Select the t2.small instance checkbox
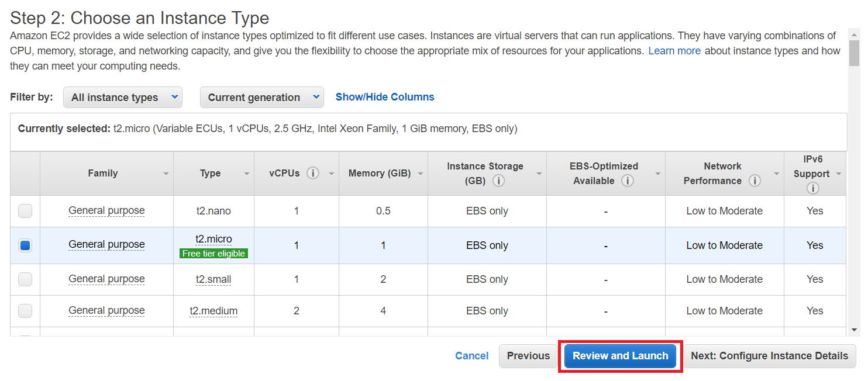This screenshot has width=868, height=381. [25, 279]
